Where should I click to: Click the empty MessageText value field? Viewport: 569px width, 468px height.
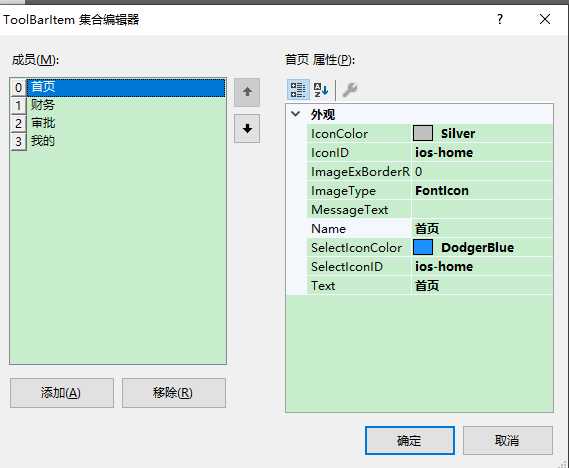[482, 210]
